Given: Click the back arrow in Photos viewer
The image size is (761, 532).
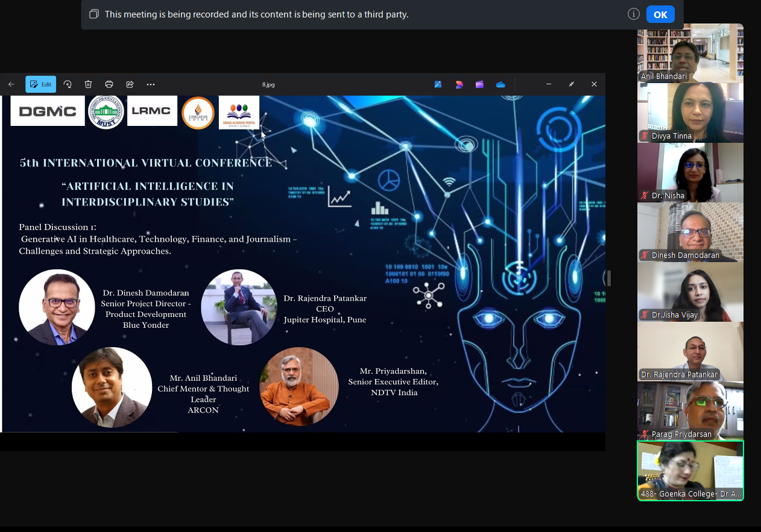Looking at the screenshot, I should [x=11, y=84].
